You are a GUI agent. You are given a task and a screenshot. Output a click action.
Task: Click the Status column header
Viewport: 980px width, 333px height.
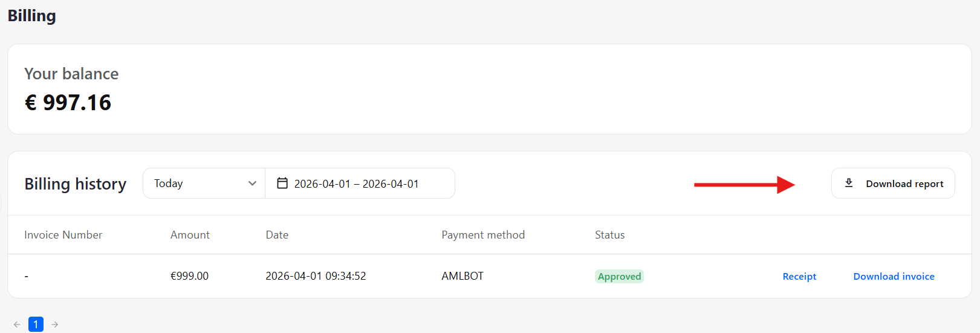[609, 235]
